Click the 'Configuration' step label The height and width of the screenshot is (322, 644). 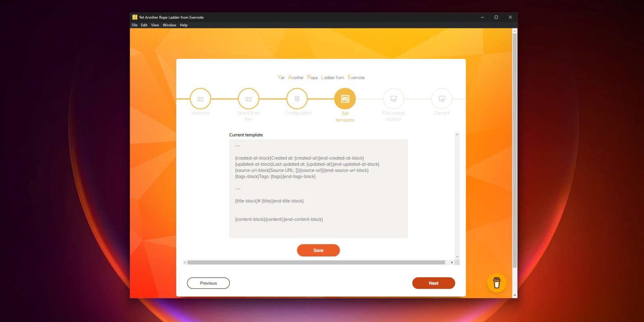point(298,113)
